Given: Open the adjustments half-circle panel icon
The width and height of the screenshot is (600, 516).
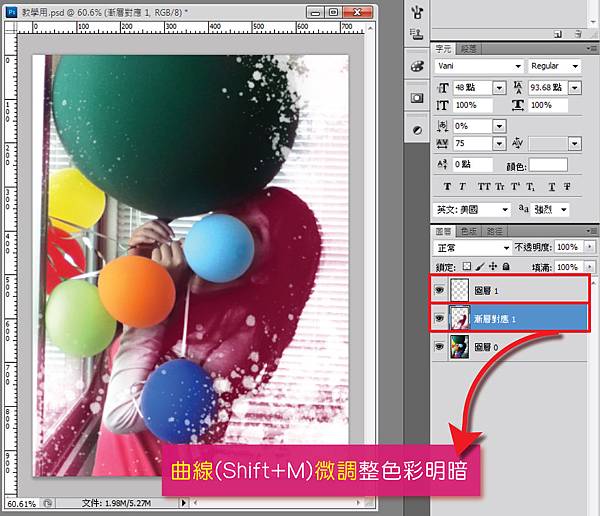Looking at the screenshot, I should 417,130.
